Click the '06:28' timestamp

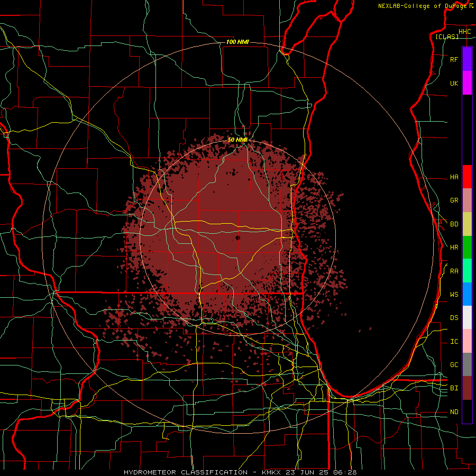pos(345,472)
